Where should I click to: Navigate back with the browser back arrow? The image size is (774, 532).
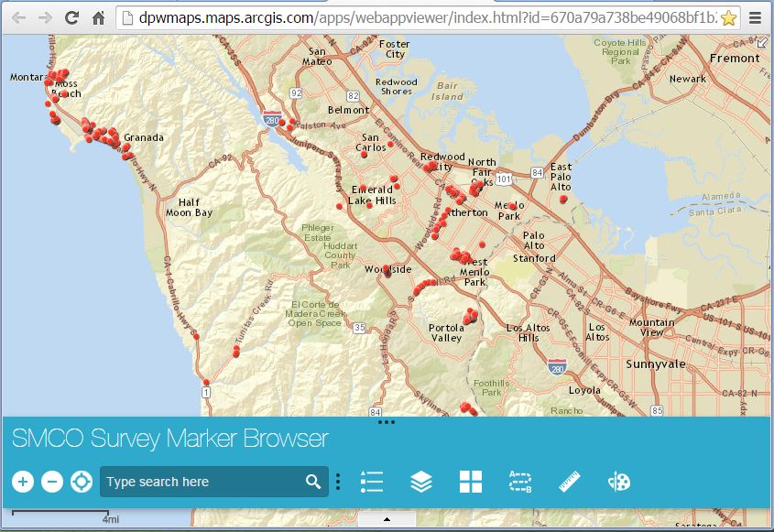(20, 16)
